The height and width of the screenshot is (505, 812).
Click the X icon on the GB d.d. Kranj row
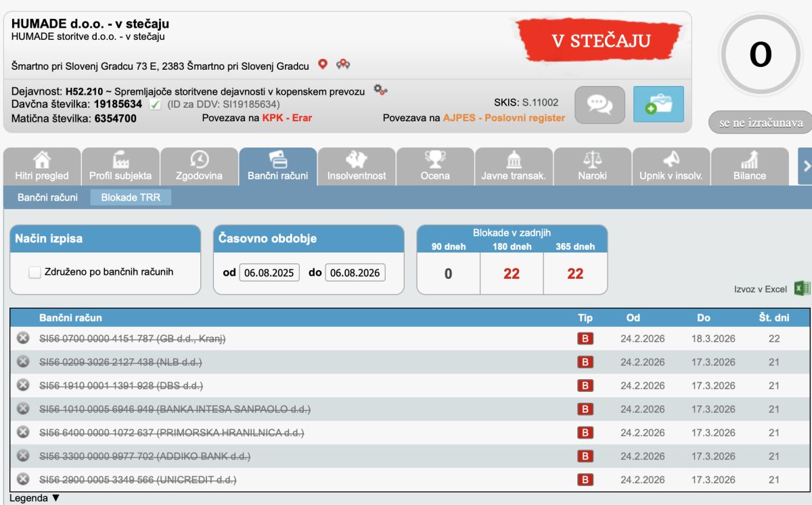22,338
